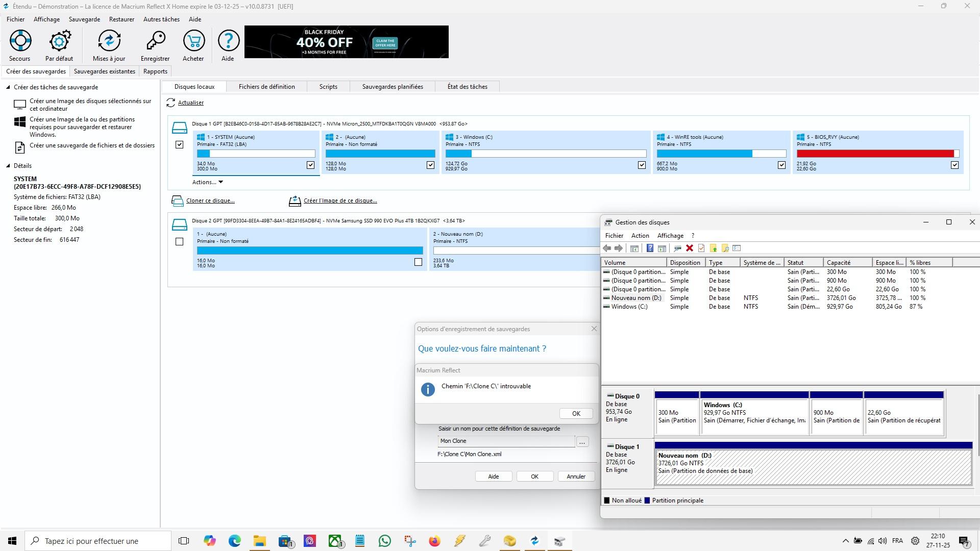Open Macrium Reflect from the taskbar
The height and width of the screenshot is (551, 980).
point(534,541)
